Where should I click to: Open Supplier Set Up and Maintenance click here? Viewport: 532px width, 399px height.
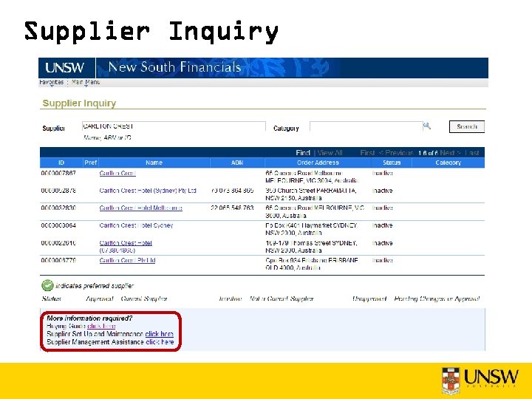coord(159,334)
